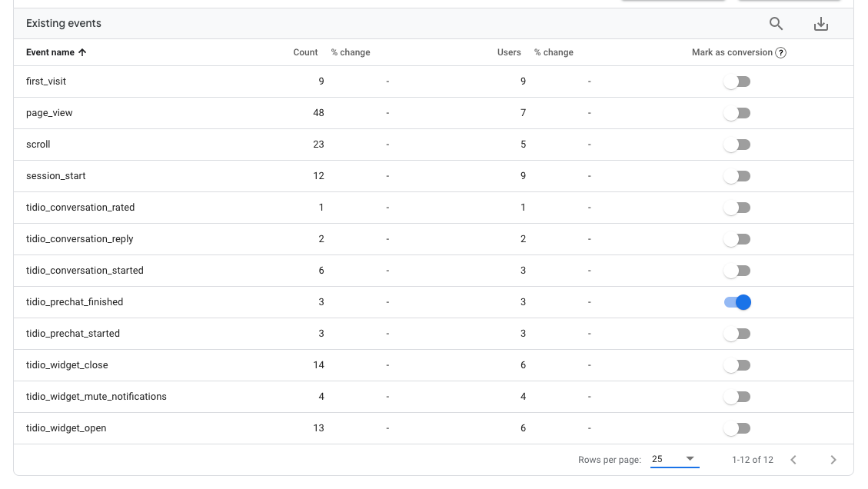Click the session_start event name

pyautogui.click(x=56, y=176)
